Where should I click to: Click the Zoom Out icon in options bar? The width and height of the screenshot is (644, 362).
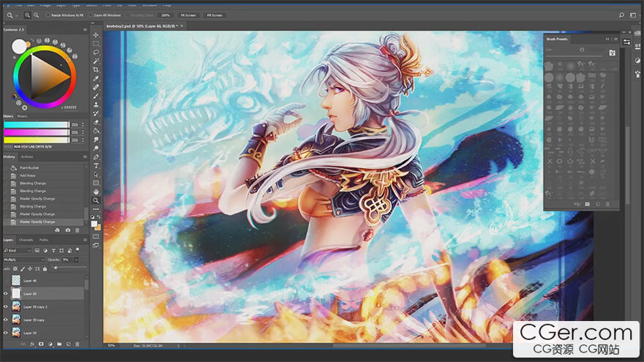pyautogui.click(x=36, y=15)
